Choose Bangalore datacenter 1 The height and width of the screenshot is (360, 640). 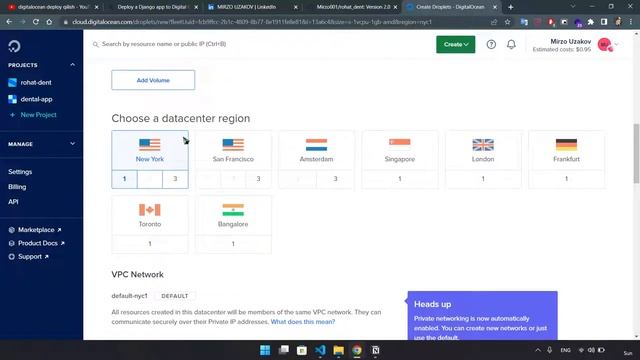[233, 244]
